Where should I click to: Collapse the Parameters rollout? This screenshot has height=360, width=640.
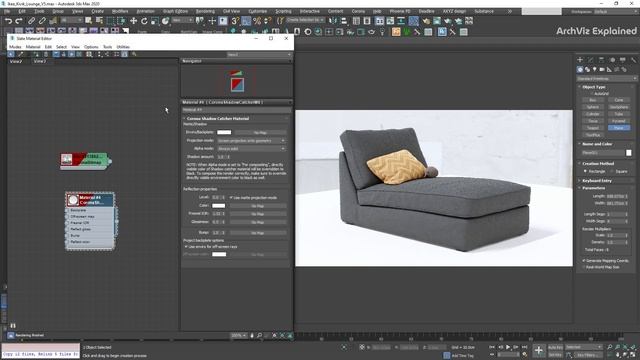593,188
